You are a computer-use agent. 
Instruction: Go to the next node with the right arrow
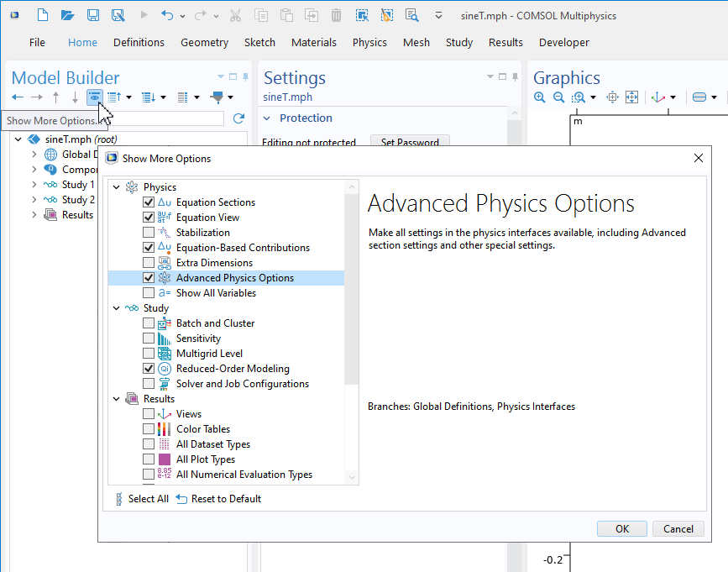[37, 97]
